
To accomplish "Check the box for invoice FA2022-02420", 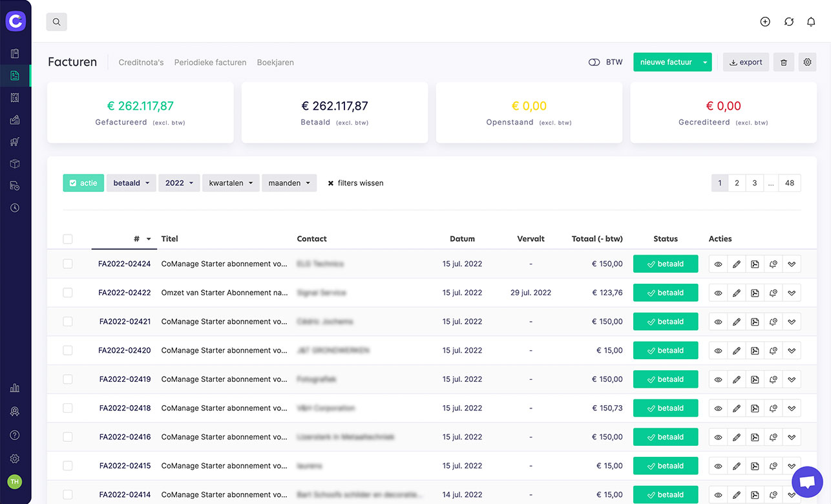I will click(x=68, y=350).
